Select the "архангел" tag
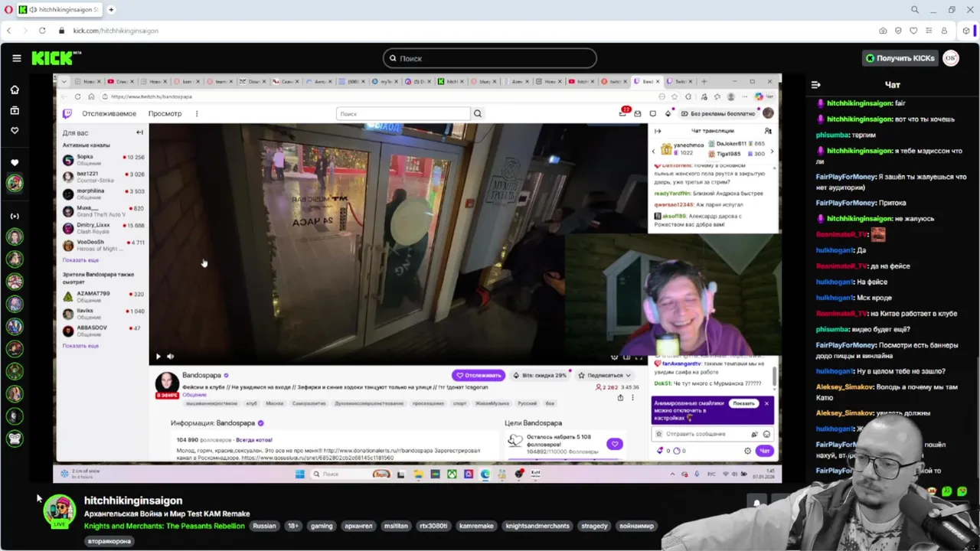The width and height of the screenshot is (980, 551). coord(358,526)
